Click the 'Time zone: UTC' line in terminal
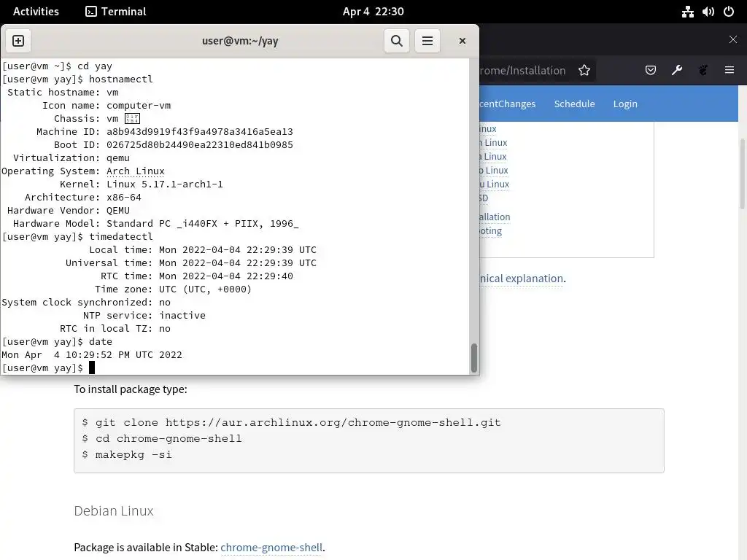 tap(173, 289)
